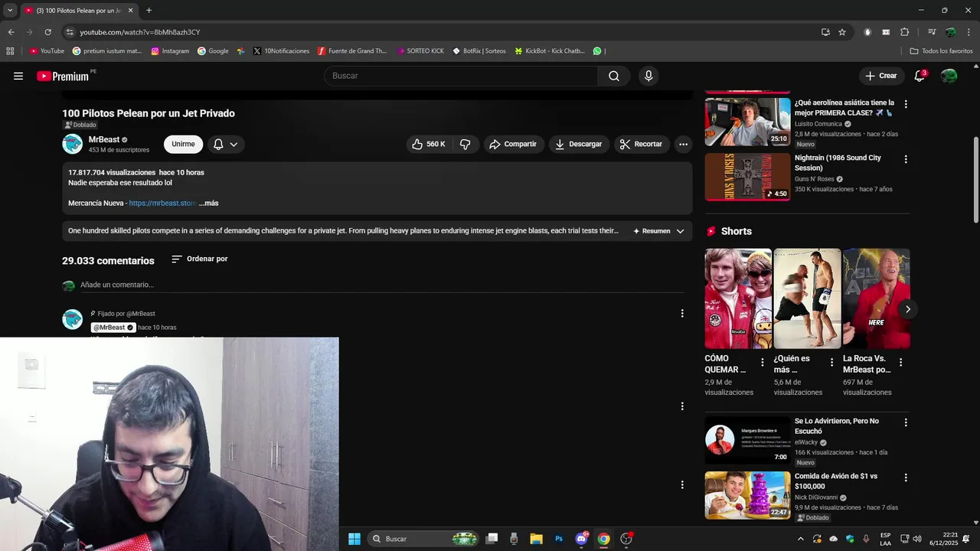The height and width of the screenshot is (551, 980).
Task: Open Instagram bookmark
Action: point(170,51)
